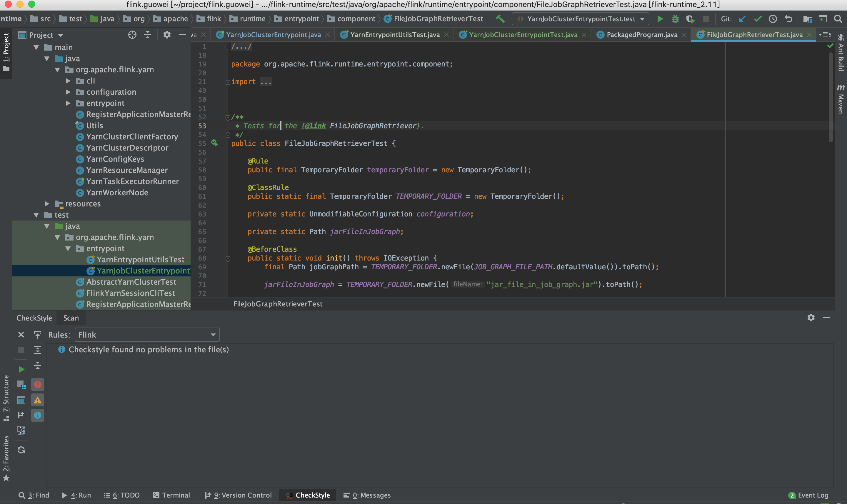Switch to the PackagedProgram.java editor tab
This screenshot has height=504, width=847.
point(641,35)
